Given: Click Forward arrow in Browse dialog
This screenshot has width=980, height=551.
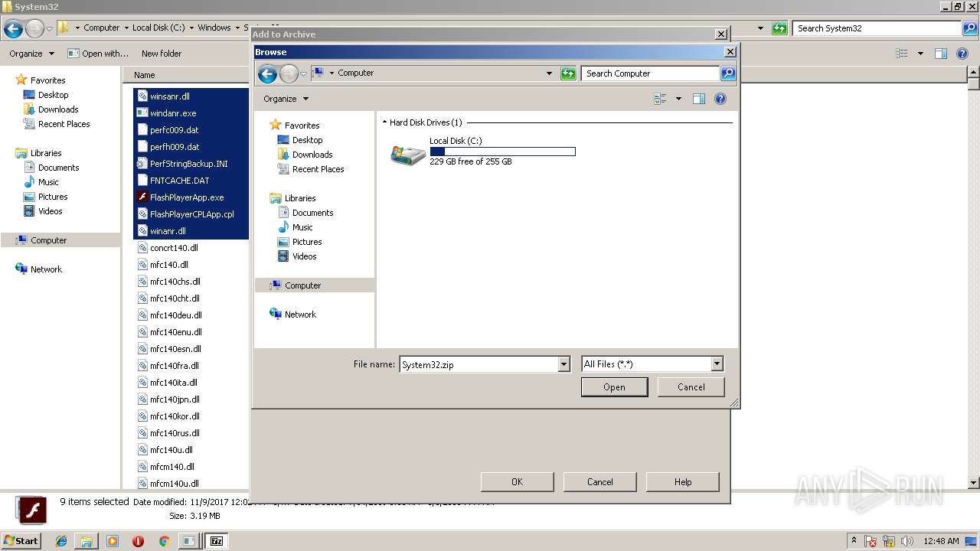Looking at the screenshot, I should coord(289,73).
